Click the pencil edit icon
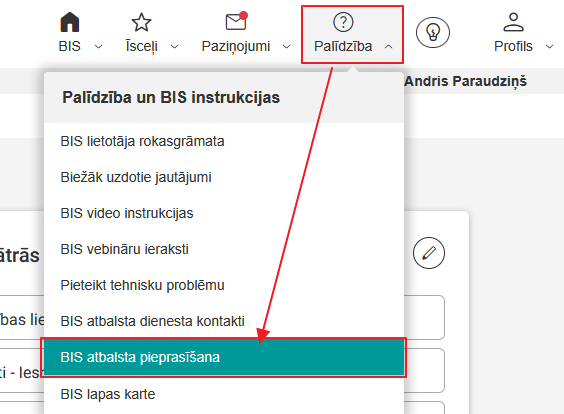The image size is (564, 414). (429, 253)
